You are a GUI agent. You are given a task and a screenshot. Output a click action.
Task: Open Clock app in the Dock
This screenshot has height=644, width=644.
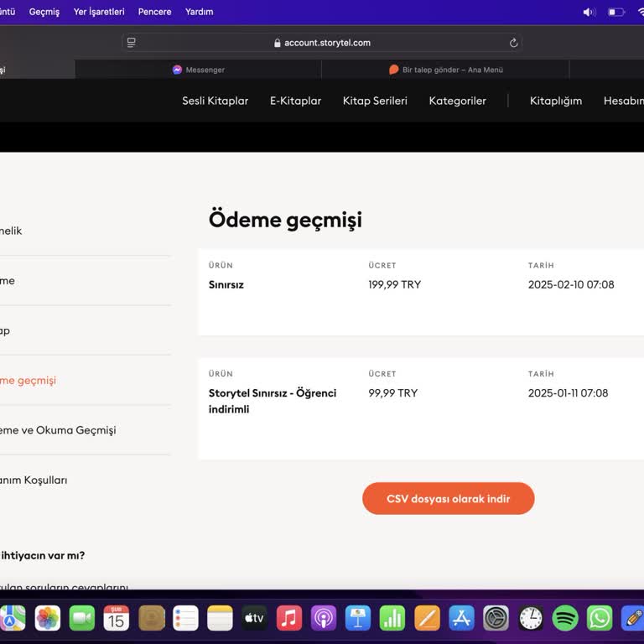click(531, 618)
